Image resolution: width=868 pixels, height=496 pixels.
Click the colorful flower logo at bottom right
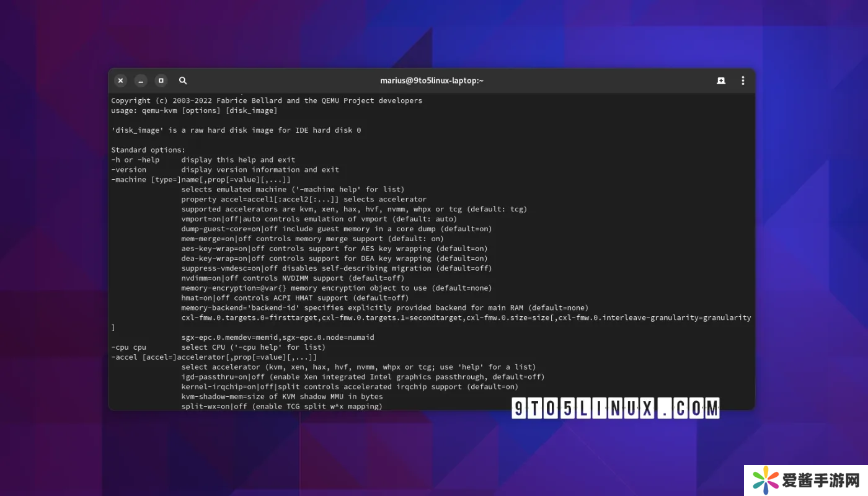click(766, 479)
